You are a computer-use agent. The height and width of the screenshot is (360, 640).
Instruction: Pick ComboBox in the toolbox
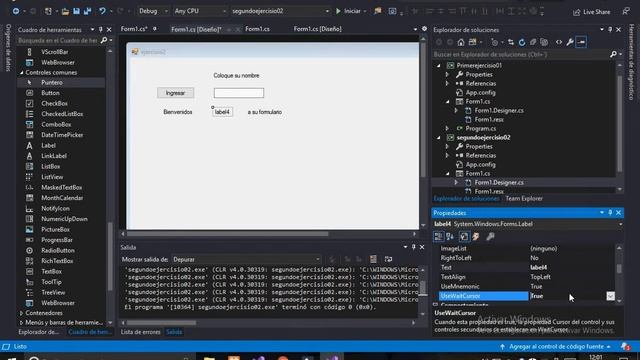(56, 124)
